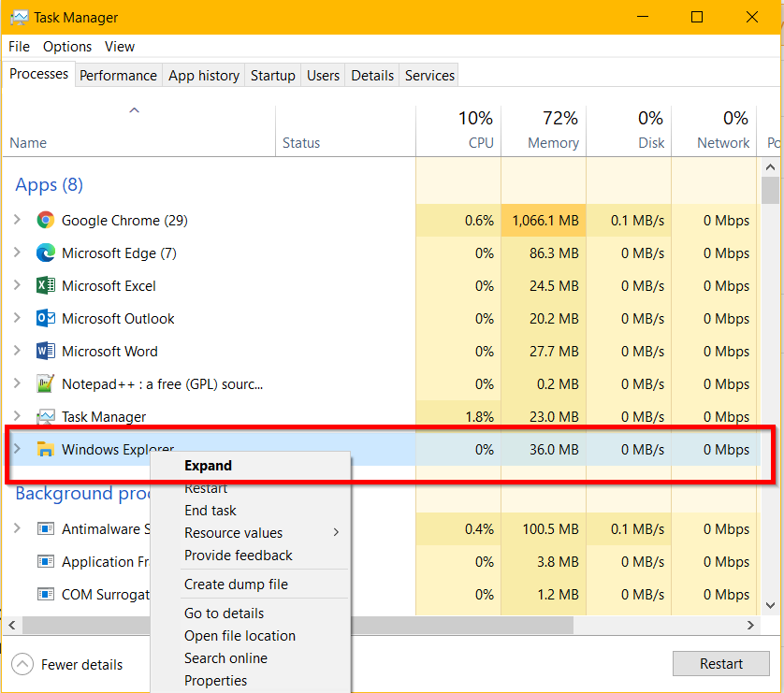784x693 pixels.
Task: Click Chrome's 1,066.1 MB memory value
Action: pyautogui.click(x=545, y=221)
